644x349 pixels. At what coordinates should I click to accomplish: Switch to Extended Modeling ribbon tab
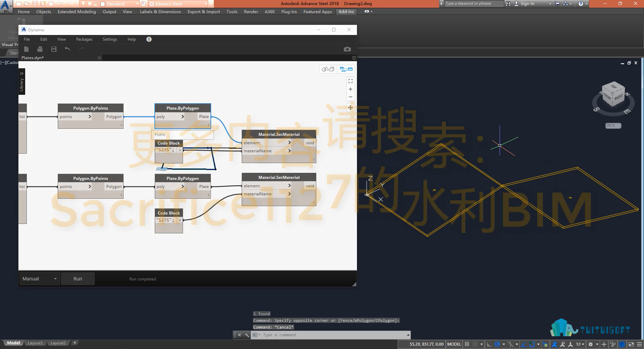coord(77,12)
